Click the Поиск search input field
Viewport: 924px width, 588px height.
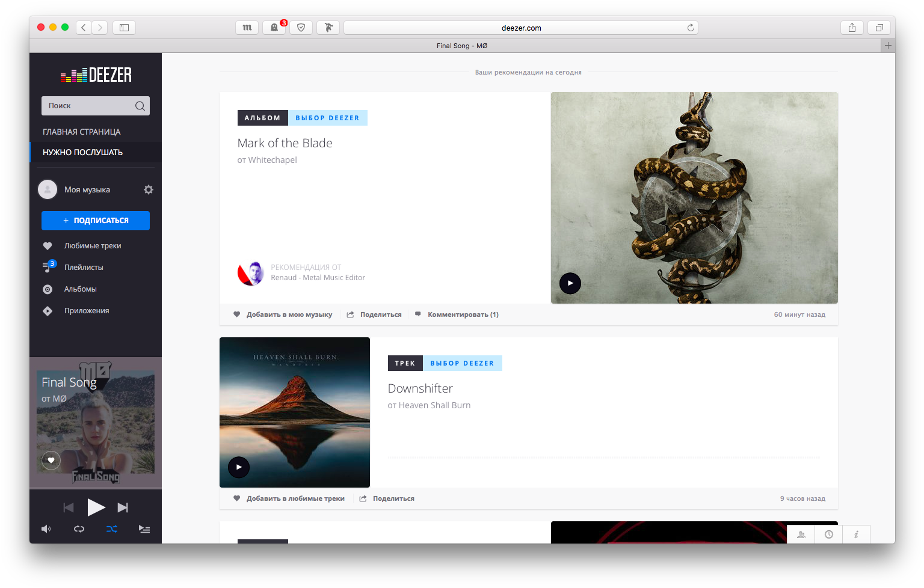point(88,106)
